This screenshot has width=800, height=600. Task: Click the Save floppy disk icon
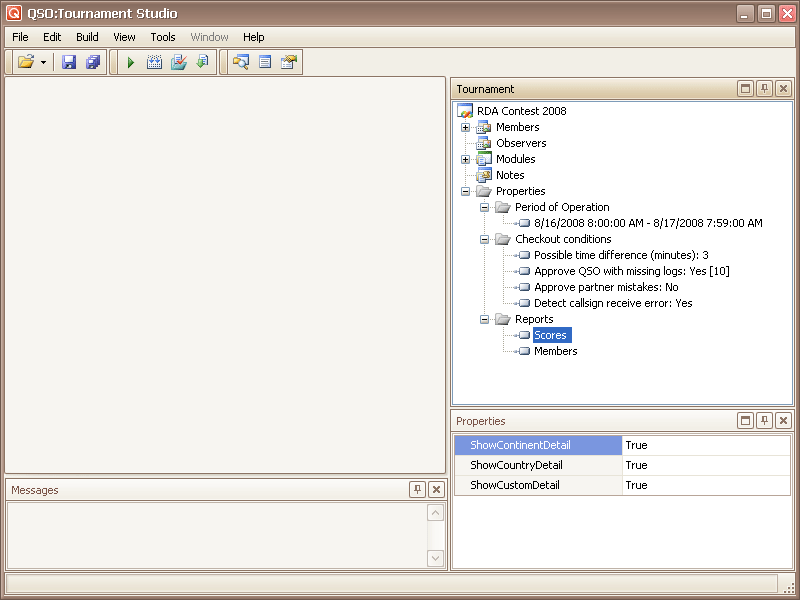tap(69, 62)
